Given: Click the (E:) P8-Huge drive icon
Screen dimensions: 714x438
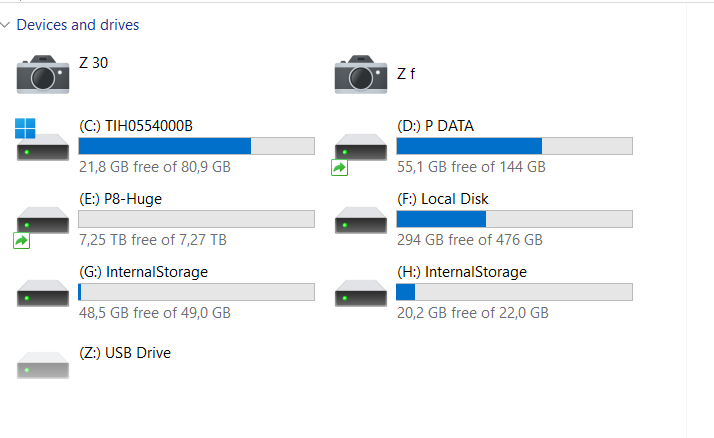Looking at the screenshot, I should [x=42, y=222].
